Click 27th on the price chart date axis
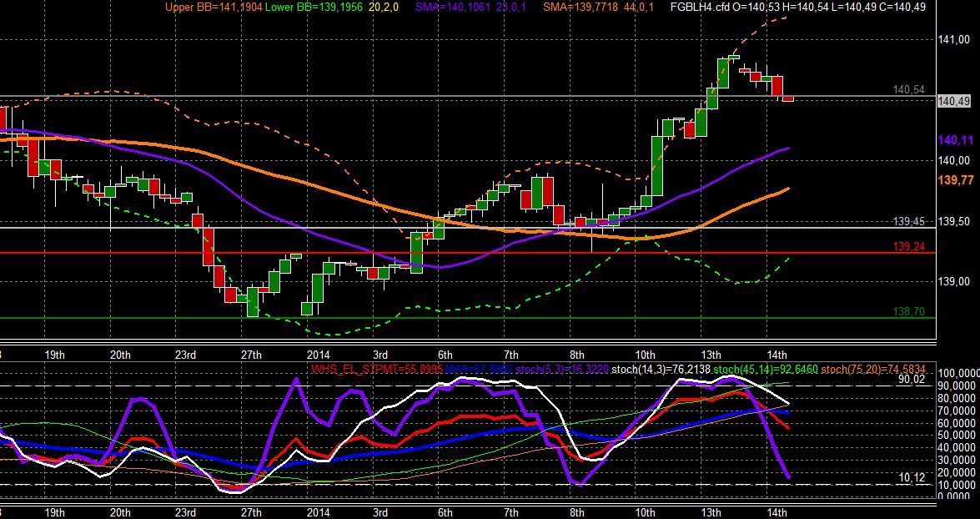This screenshot has width=980, height=519. tap(251, 355)
